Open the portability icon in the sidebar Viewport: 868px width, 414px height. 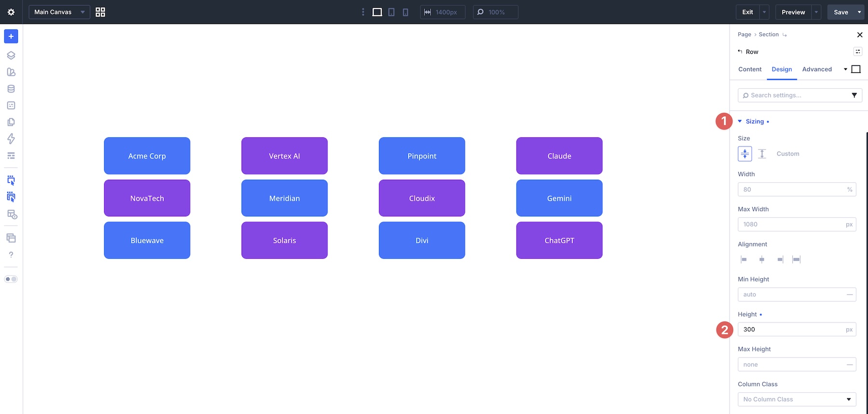11,105
